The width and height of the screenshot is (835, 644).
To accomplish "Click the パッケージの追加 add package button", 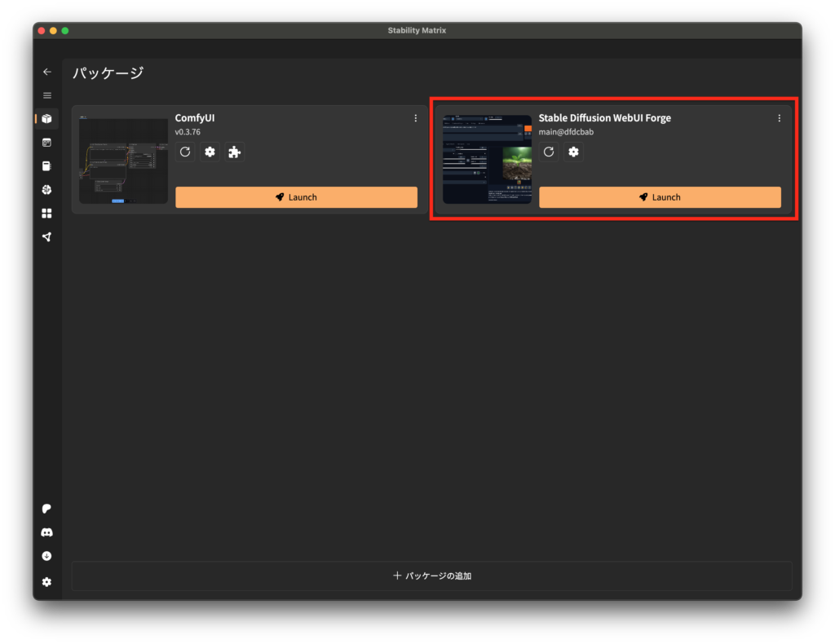I will [x=432, y=576].
